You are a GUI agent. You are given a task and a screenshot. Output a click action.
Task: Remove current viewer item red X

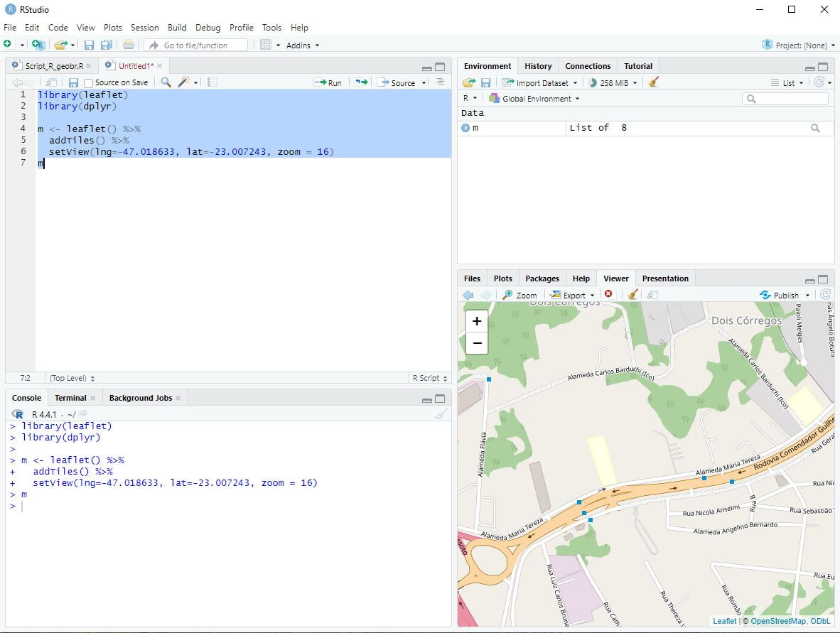tap(608, 294)
